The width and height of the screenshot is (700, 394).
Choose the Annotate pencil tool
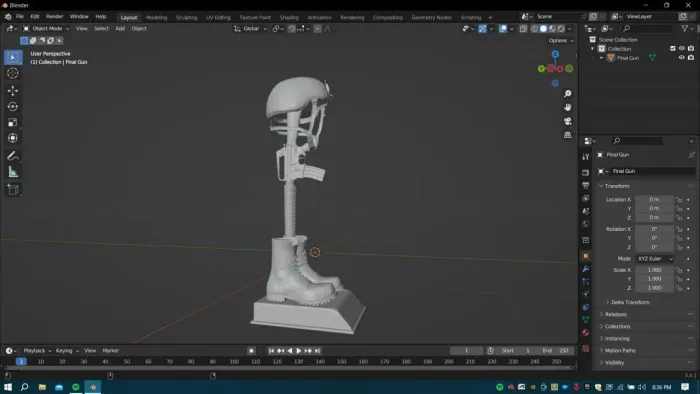tap(12, 156)
